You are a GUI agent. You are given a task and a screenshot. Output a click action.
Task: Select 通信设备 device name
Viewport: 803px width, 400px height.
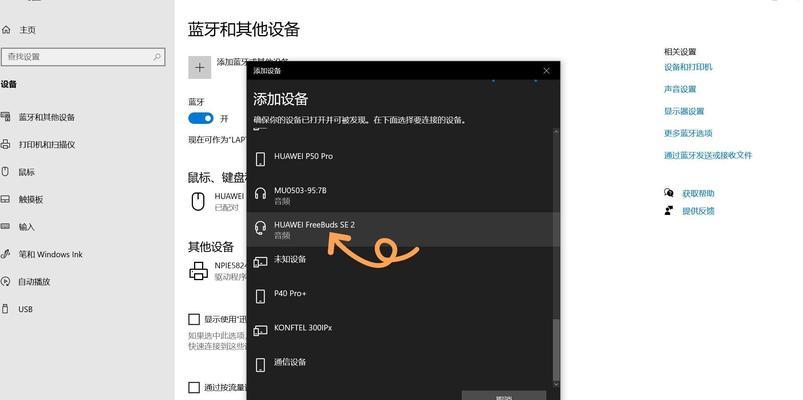point(290,362)
